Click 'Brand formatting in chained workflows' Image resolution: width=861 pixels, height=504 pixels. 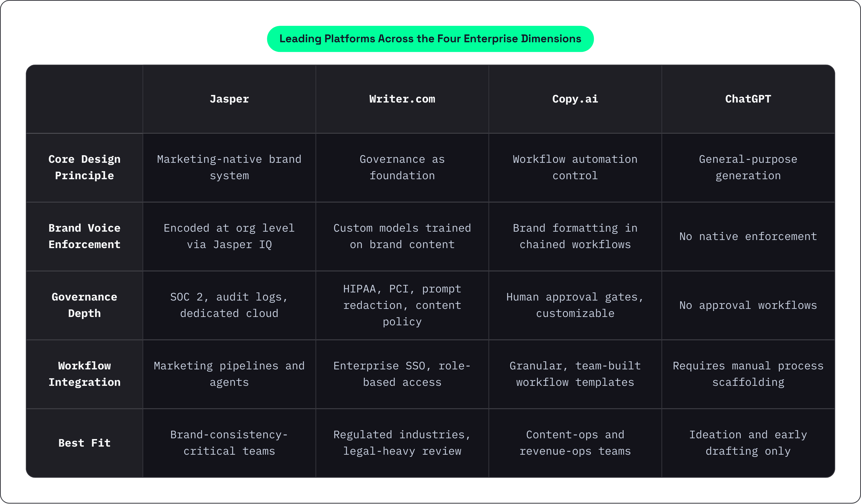(x=575, y=236)
